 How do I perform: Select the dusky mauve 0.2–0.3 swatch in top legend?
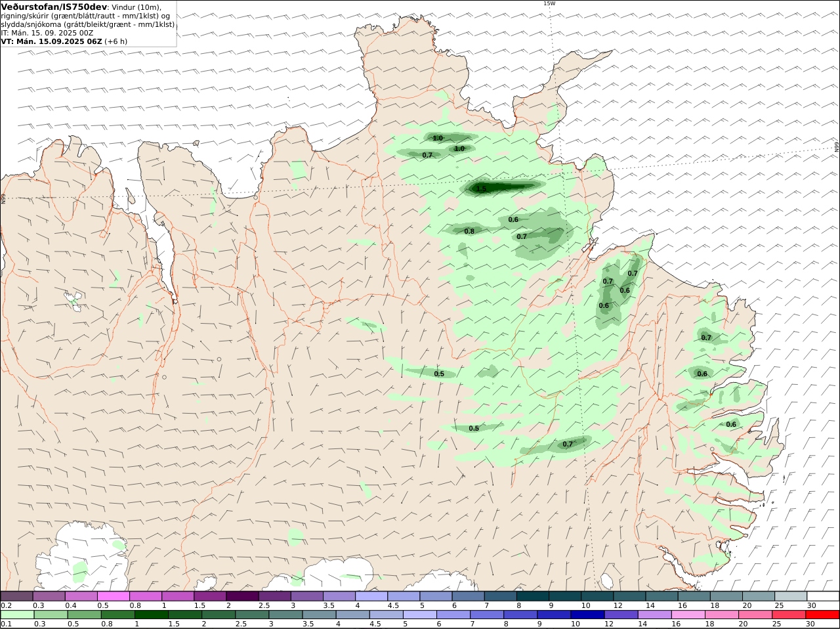(x=16, y=596)
